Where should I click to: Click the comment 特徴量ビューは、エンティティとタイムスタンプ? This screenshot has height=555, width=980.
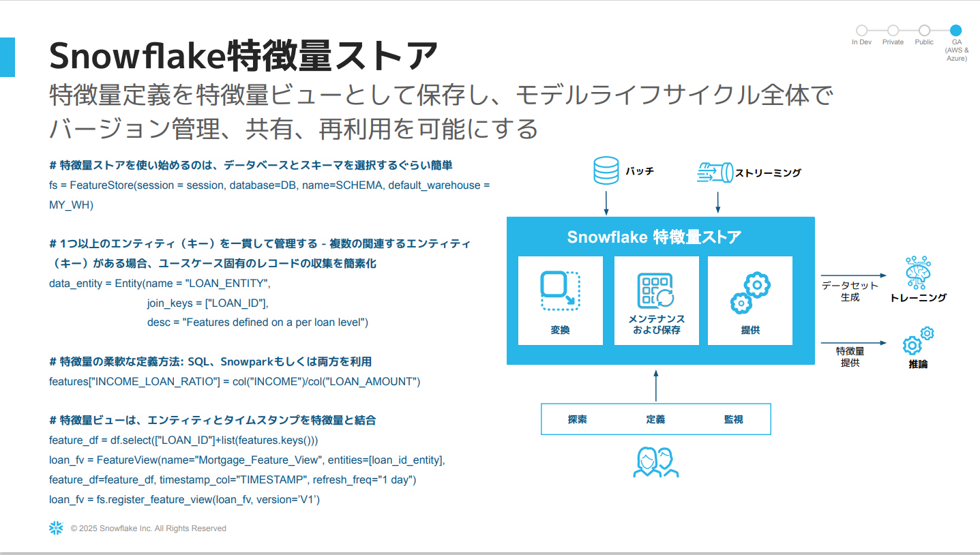213,421
